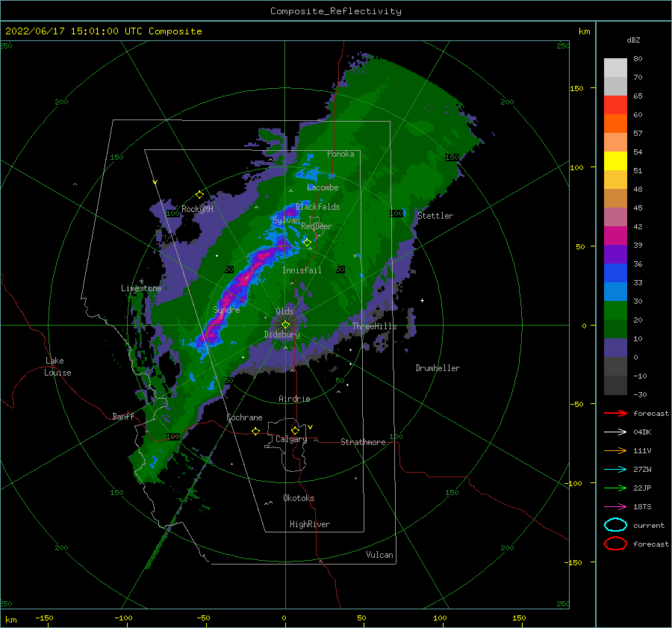Select the Sylvan label on the map
672x628 pixels.
pyautogui.click(x=286, y=220)
